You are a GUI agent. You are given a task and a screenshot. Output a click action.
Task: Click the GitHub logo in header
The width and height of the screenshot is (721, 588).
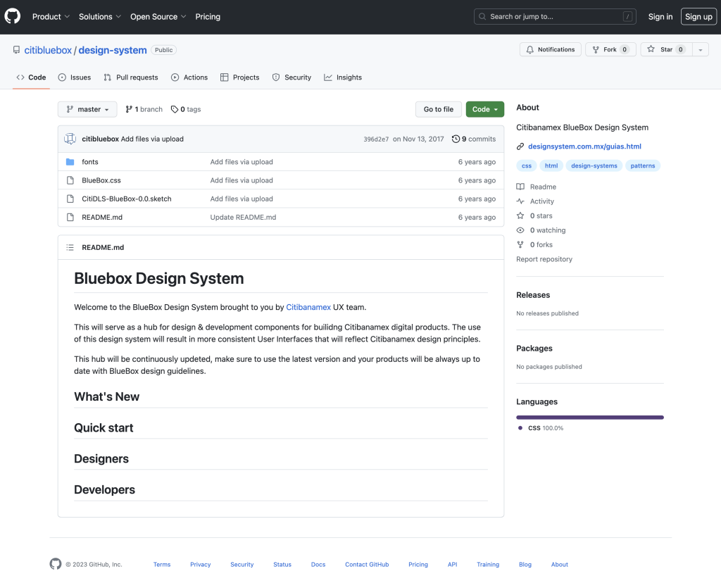pyautogui.click(x=13, y=17)
